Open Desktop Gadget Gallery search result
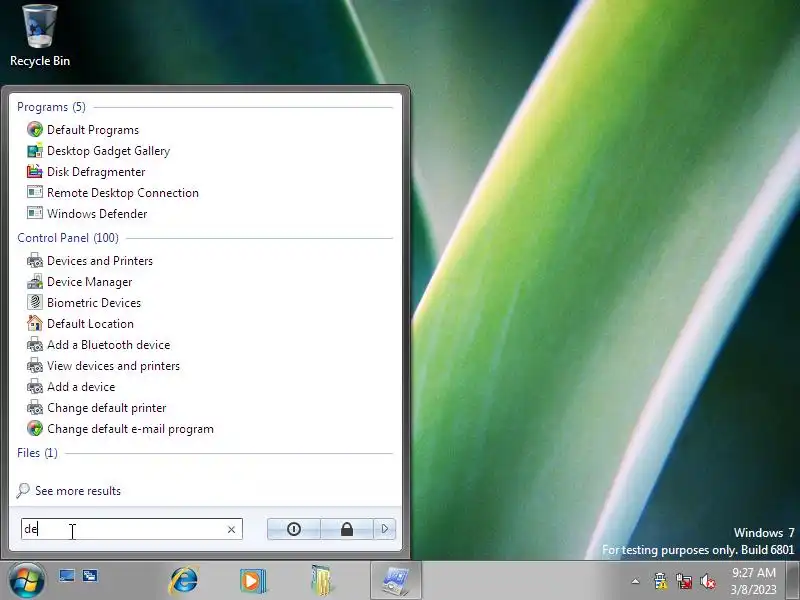Screen dimensions: 800x600 point(108,151)
